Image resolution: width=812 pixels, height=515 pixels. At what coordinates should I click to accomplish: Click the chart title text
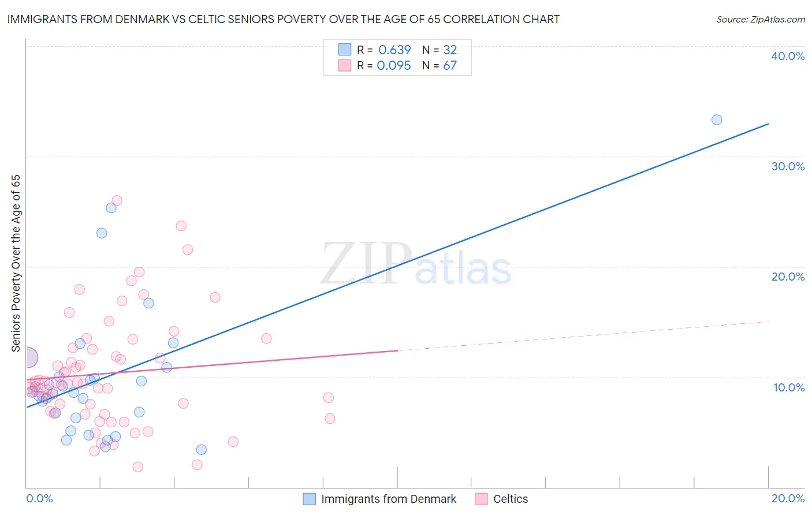(283, 20)
